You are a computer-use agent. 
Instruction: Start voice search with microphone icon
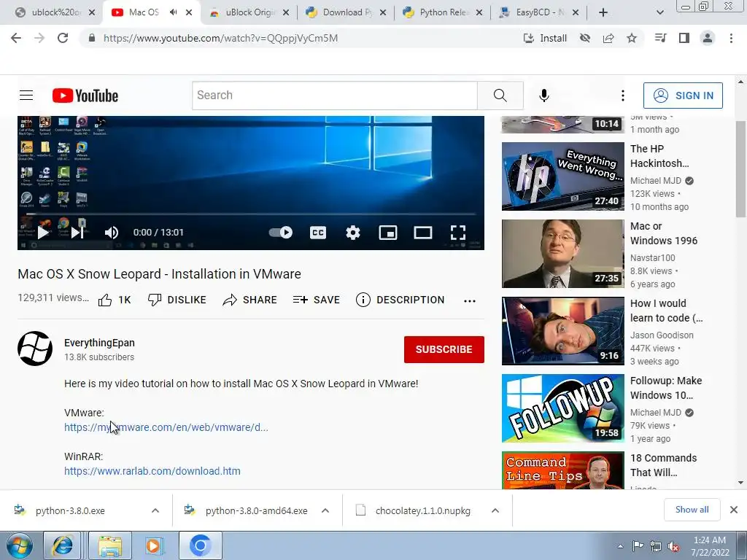[x=543, y=96]
